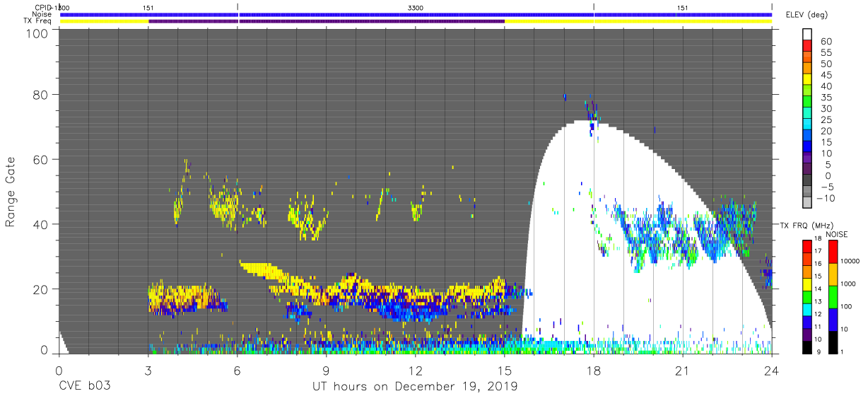This screenshot has height=401, width=868.
Task: Click the '25' label on the ELEV colorbar
Action: [826, 120]
